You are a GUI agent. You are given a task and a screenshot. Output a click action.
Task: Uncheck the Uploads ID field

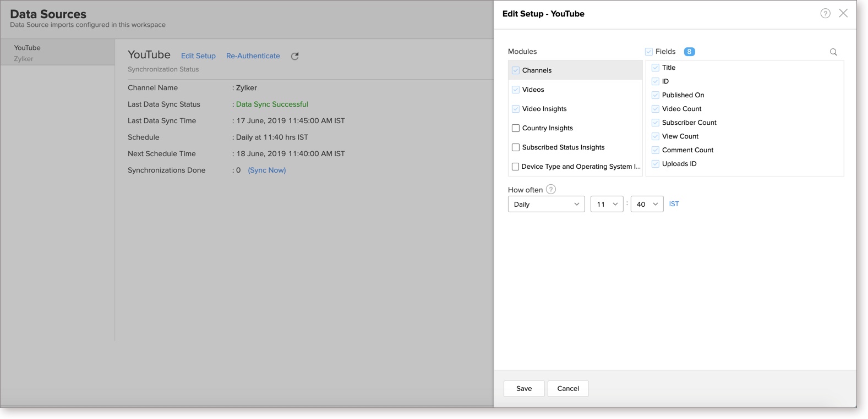[656, 164]
